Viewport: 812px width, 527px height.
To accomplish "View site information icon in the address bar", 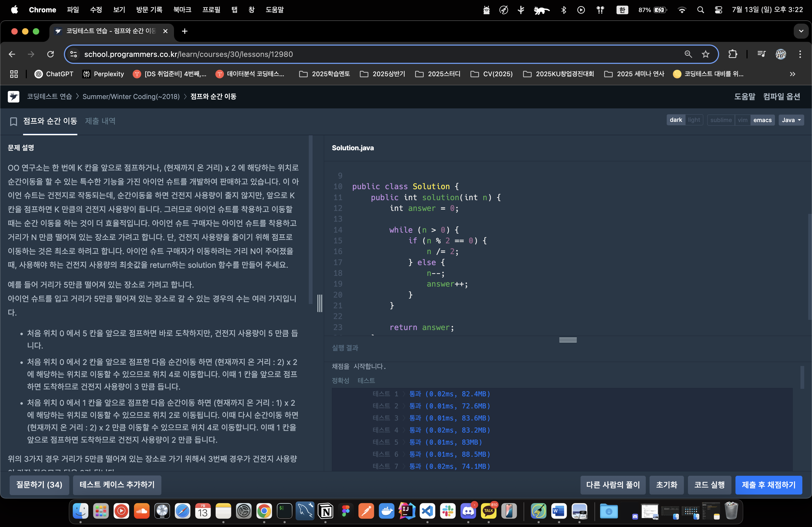I will [x=74, y=54].
